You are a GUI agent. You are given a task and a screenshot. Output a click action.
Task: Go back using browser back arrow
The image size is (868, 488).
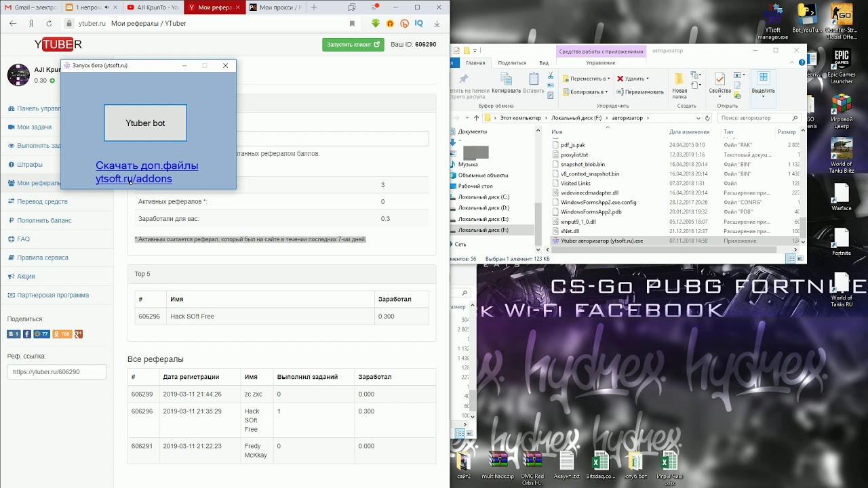coord(13,23)
